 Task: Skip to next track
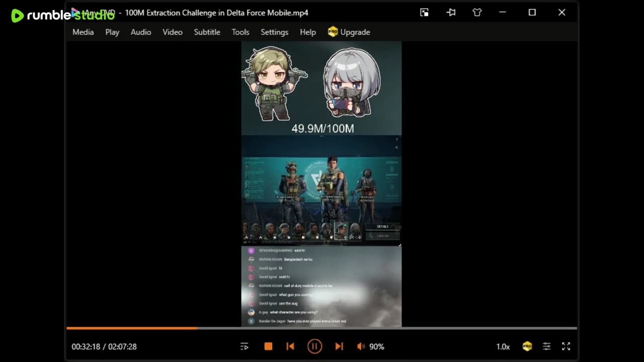click(339, 346)
